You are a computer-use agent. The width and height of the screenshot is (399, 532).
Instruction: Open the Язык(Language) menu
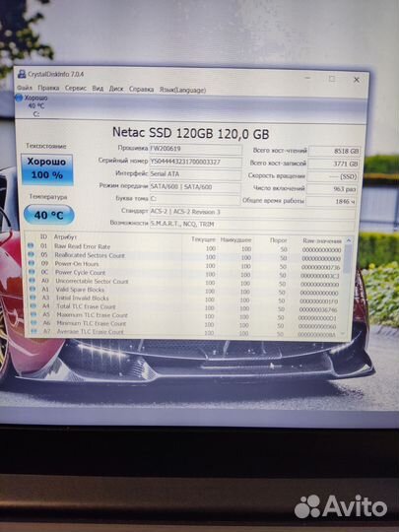pos(182,90)
